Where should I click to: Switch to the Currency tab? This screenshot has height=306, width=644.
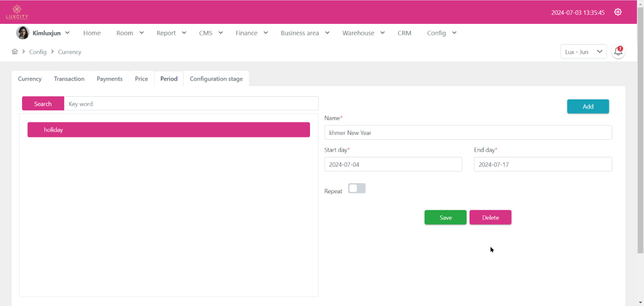coord(30,79)
